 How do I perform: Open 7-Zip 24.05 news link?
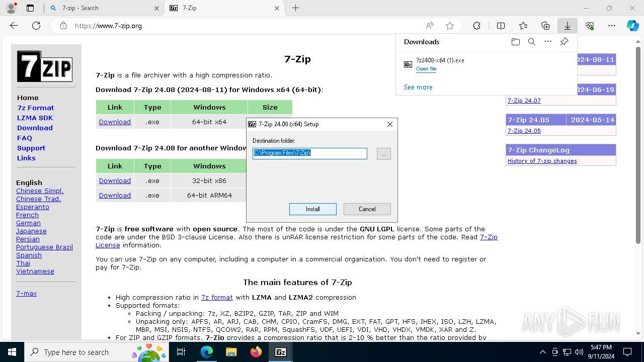524,131
